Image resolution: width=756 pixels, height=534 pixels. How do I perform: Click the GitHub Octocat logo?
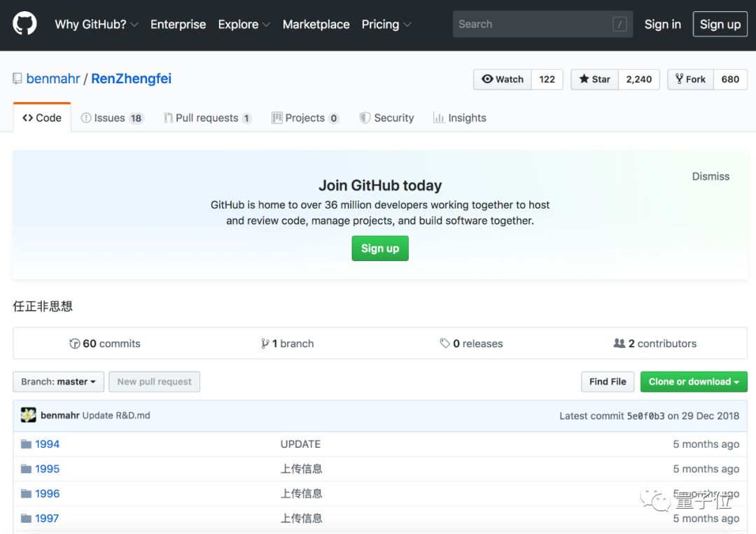coord(24,24)
